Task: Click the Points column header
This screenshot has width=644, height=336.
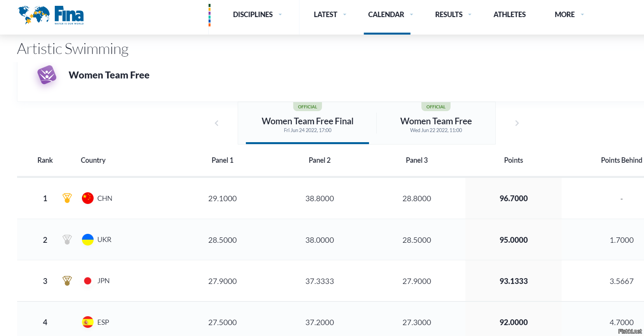Action: (x=513, y=160)
